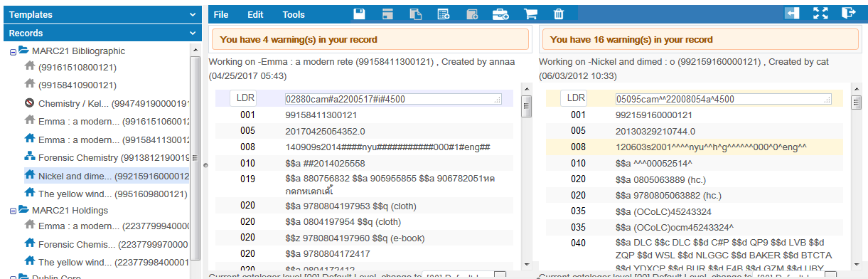Edit the LDR field 05095cam^^22008054a^4500

tap(724, 99)
